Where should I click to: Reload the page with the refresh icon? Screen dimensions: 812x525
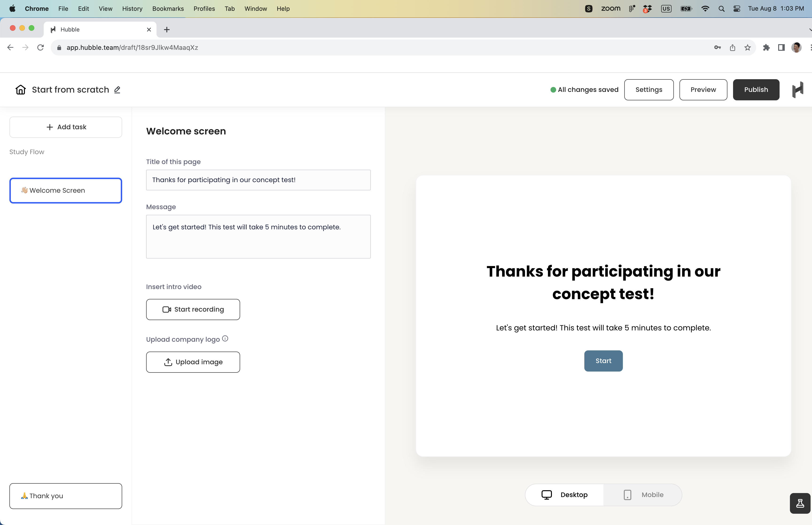click(41, 48)
